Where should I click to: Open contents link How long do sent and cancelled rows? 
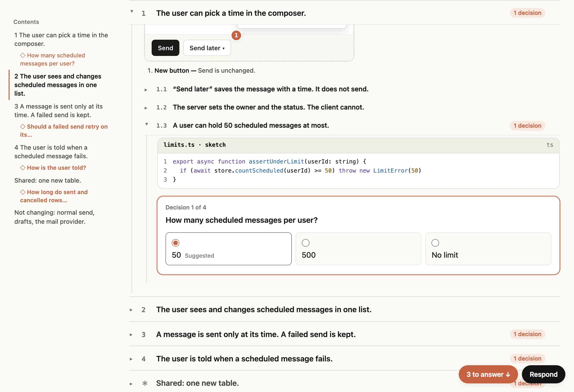54,196
